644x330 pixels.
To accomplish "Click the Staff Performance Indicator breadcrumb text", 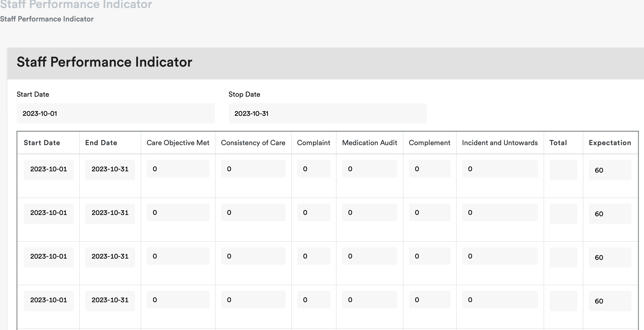I will tap(47, 19).
